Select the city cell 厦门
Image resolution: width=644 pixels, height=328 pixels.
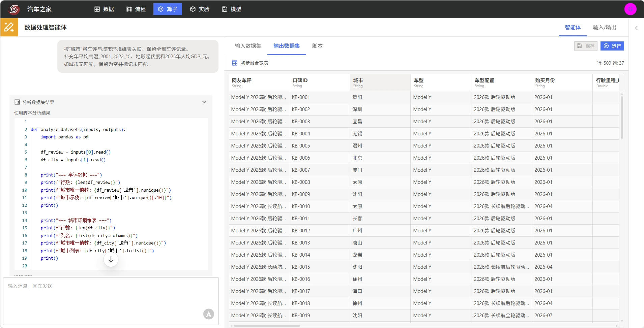[x=380, y=170]
